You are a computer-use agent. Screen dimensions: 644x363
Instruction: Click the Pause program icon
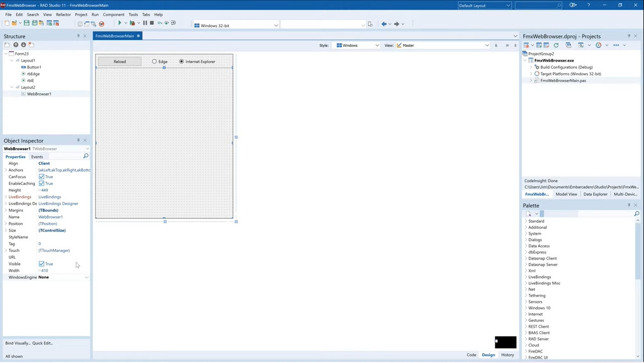pyautogui.click(x=145, y=24)
